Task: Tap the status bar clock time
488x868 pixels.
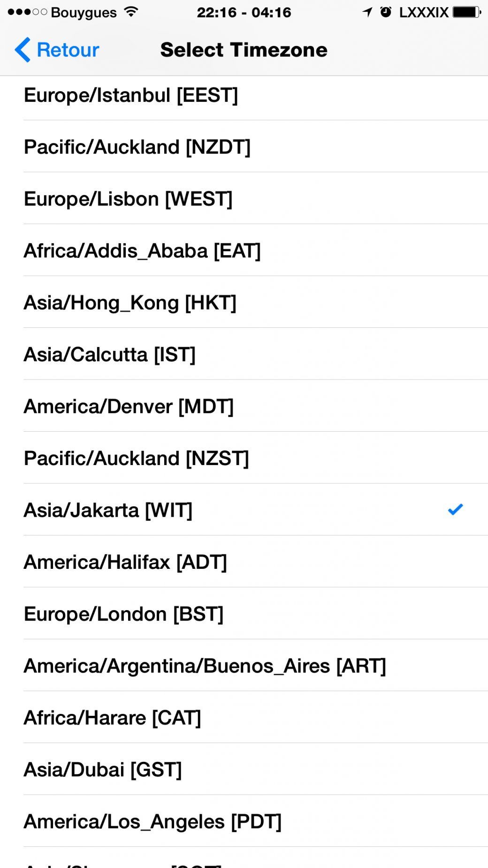Action: 244,12
